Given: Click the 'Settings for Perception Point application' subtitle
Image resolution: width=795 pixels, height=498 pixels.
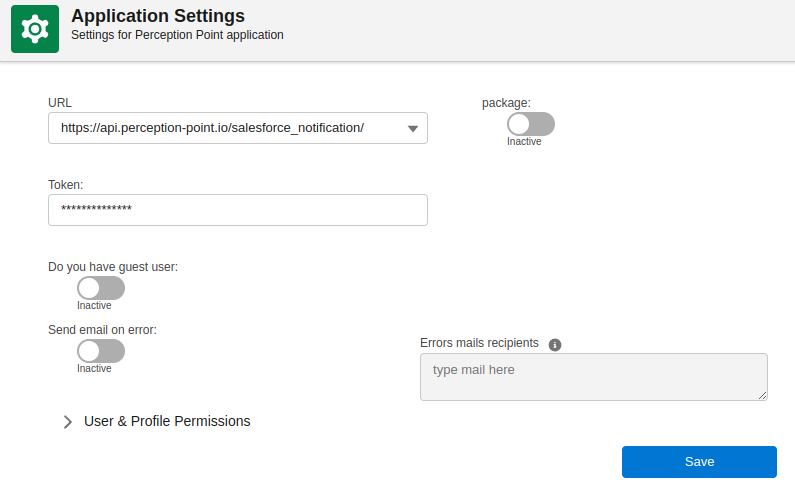Looking at the screenshot, I should click(177, 35).
